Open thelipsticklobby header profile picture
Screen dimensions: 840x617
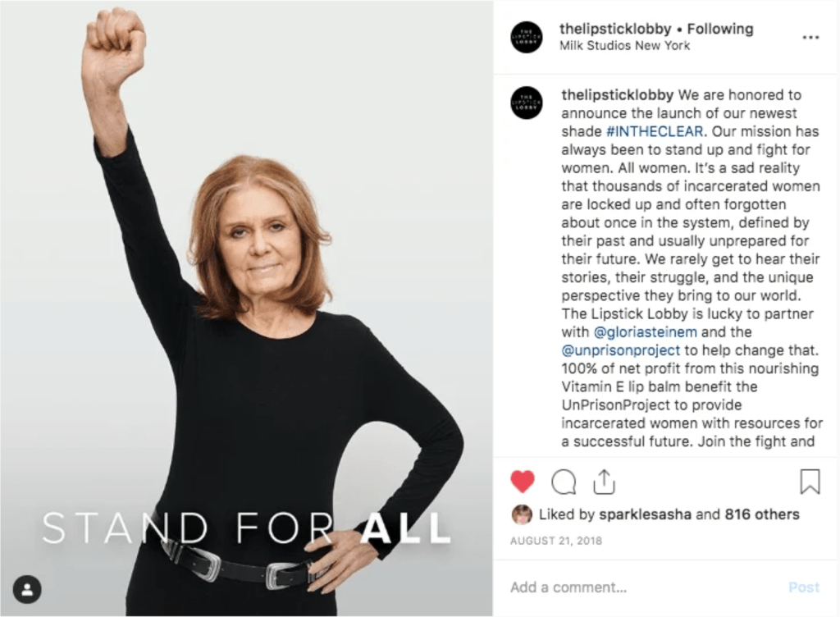pos(526,37)
